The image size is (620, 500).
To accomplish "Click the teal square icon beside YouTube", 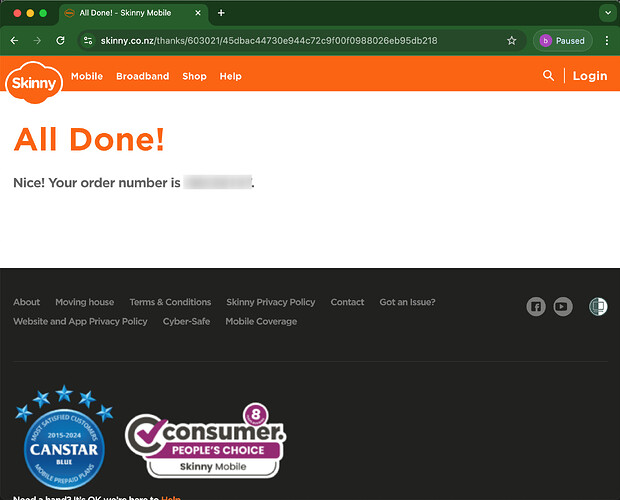I will (598, 307).
